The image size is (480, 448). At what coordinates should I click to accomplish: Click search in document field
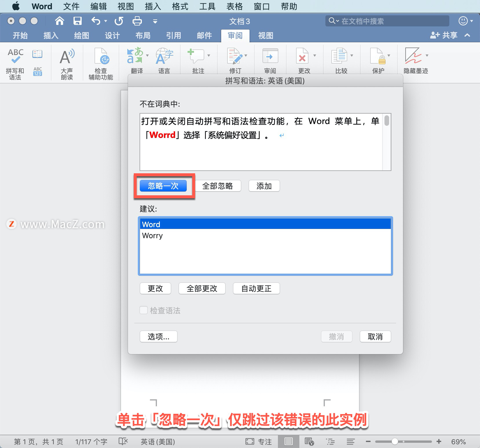pos(387,21)
